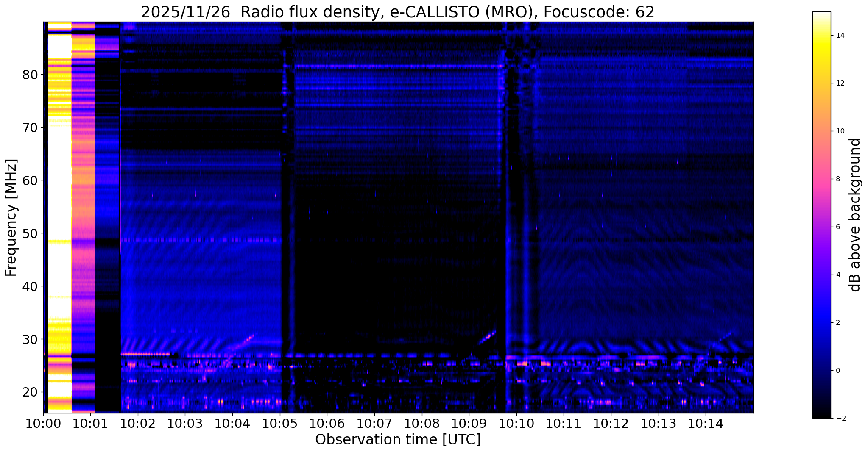Click the colorbar tick label 4
The width and height of the screenshot is (868, 452).
click(837, 275)
